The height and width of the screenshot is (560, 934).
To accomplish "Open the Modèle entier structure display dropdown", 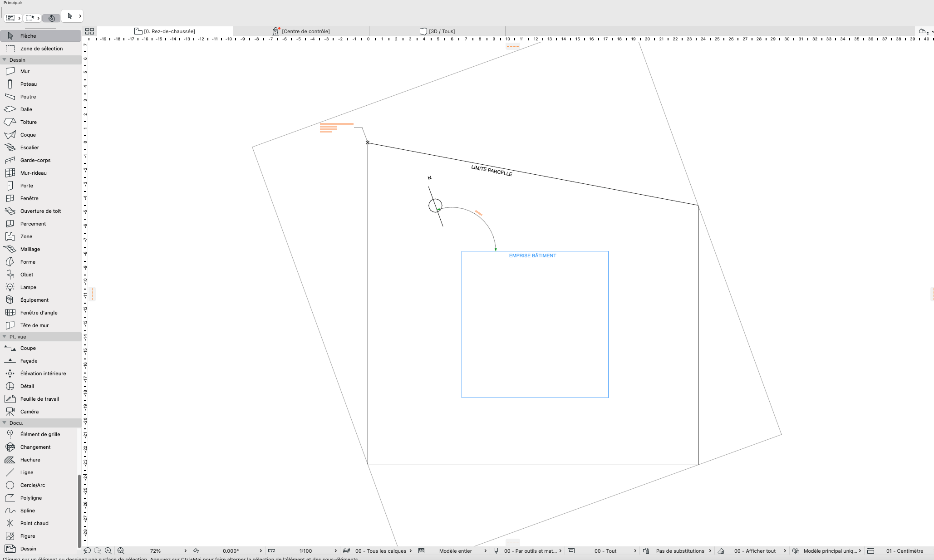I will (x=453, y=551).
